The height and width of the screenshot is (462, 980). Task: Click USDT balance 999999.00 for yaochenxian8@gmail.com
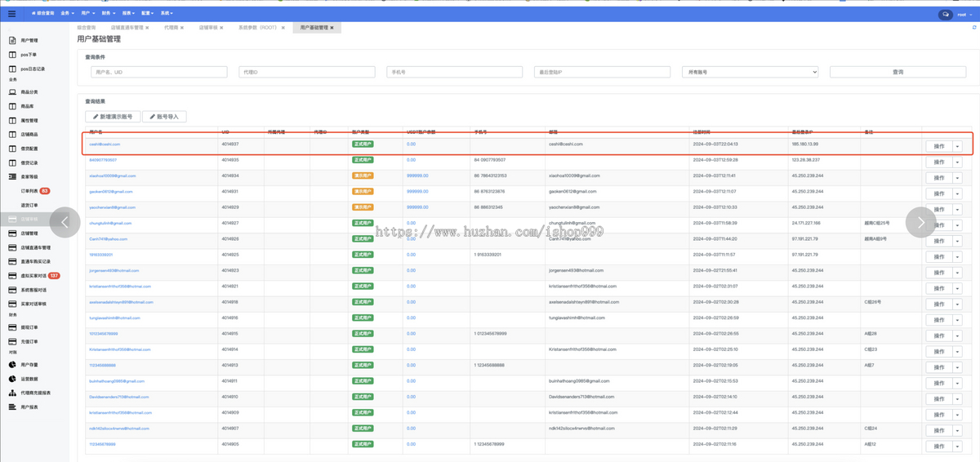tap(417, 207)
